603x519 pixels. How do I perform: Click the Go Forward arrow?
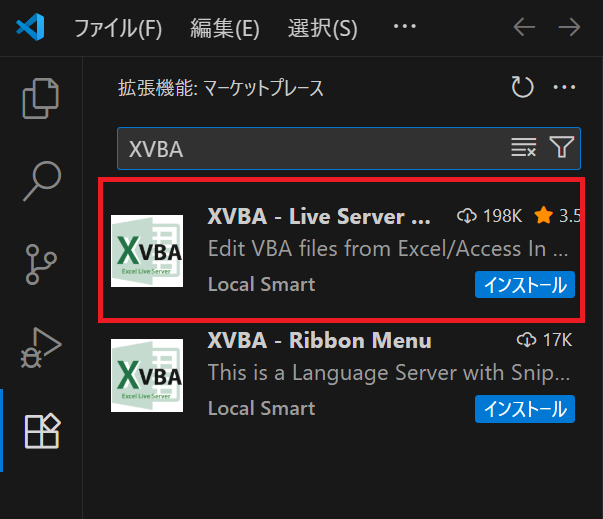pos(570,27)
